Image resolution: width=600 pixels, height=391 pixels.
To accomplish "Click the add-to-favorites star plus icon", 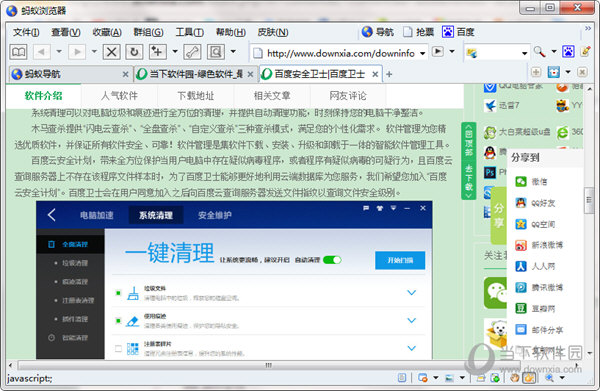I will [157, 52].
